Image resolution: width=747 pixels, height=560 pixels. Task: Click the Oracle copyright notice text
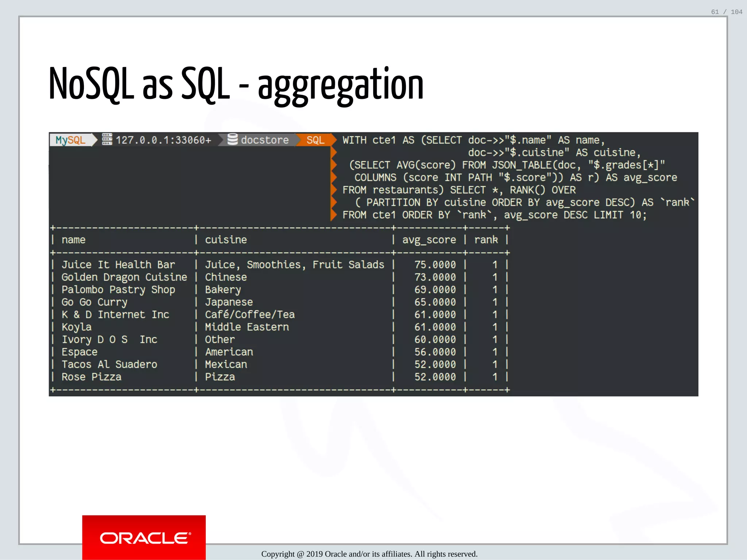click(x=369, y=554)
